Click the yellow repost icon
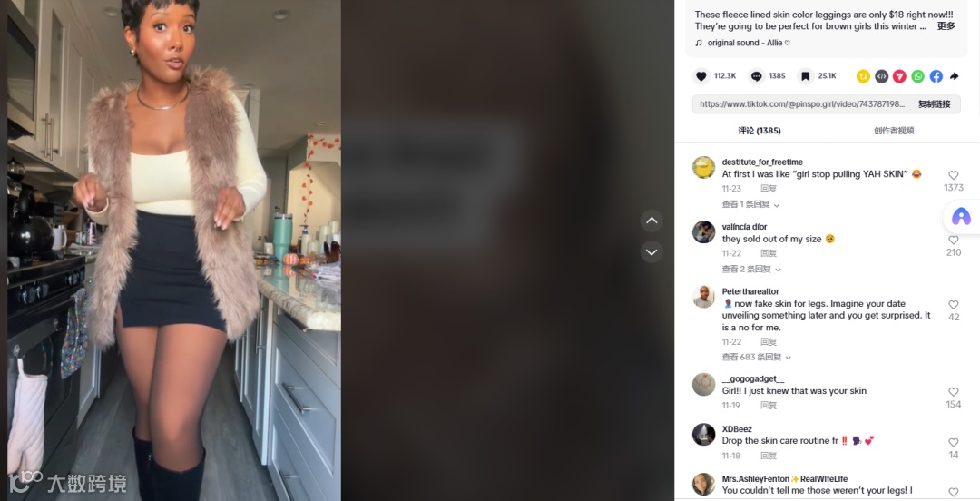 pos(863,76)
